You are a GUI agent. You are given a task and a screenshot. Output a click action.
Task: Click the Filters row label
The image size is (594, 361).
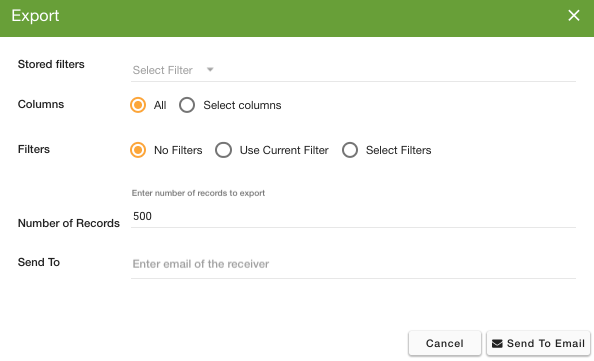tap(34, 149)
